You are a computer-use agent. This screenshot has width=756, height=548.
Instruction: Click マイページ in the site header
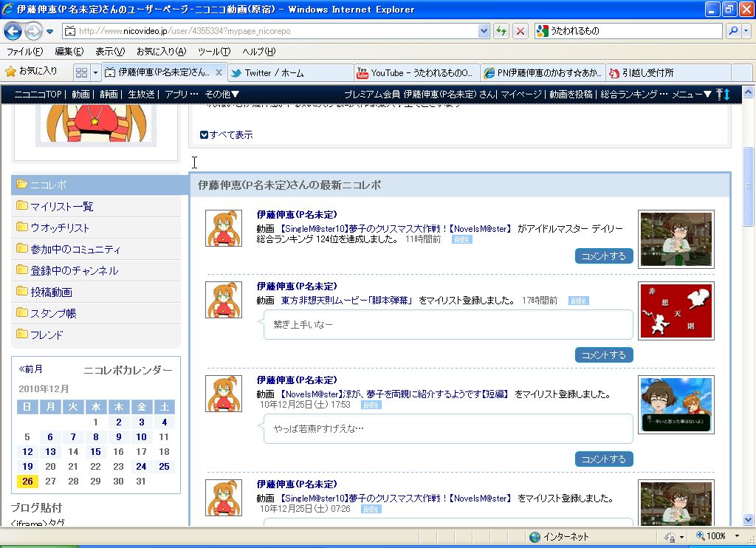click(521, 95)
